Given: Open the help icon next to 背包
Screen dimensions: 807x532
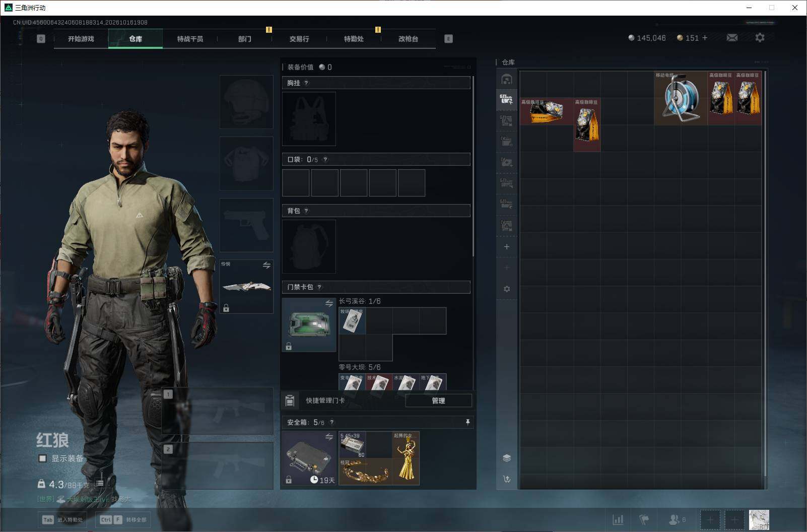Looking at the screenshot, I should pyautogui.click(x=306, y=211).
